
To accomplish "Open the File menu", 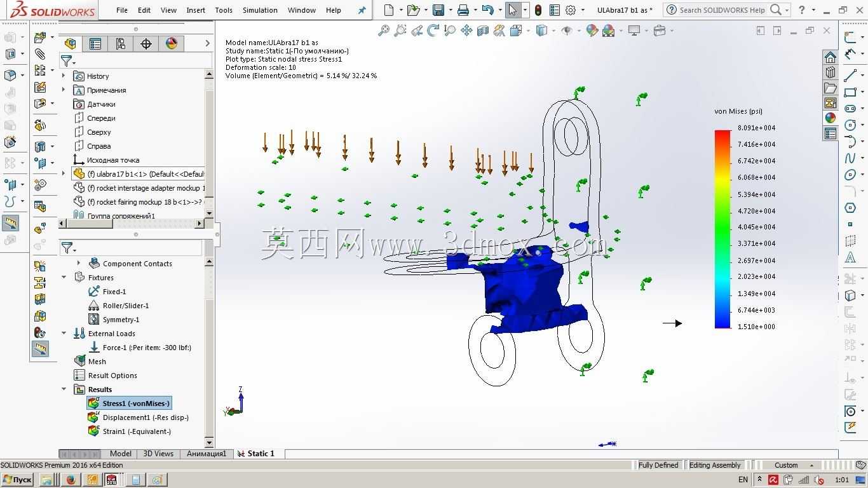I will pyautogui.click(x=122, y=10).
